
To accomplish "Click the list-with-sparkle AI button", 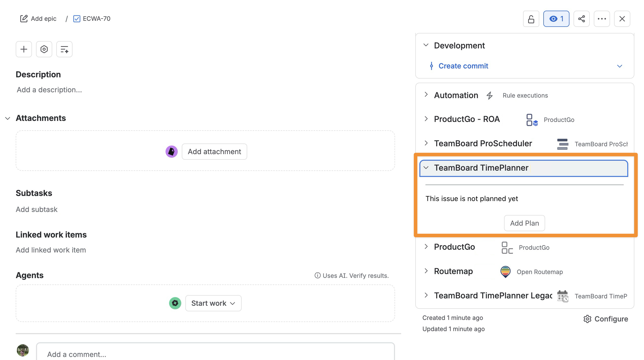I will [x=64, y=49].
